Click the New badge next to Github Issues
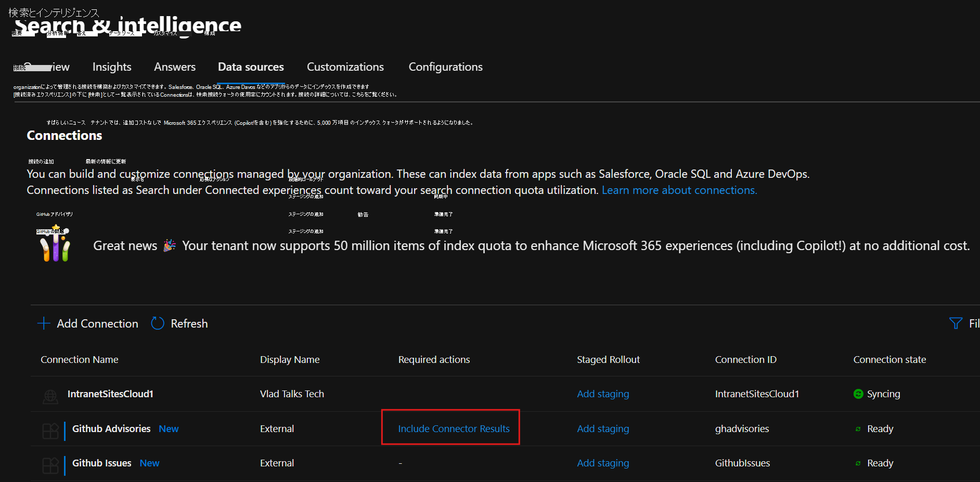The height and width of the screenshot is (482, 980). [149, 463]
